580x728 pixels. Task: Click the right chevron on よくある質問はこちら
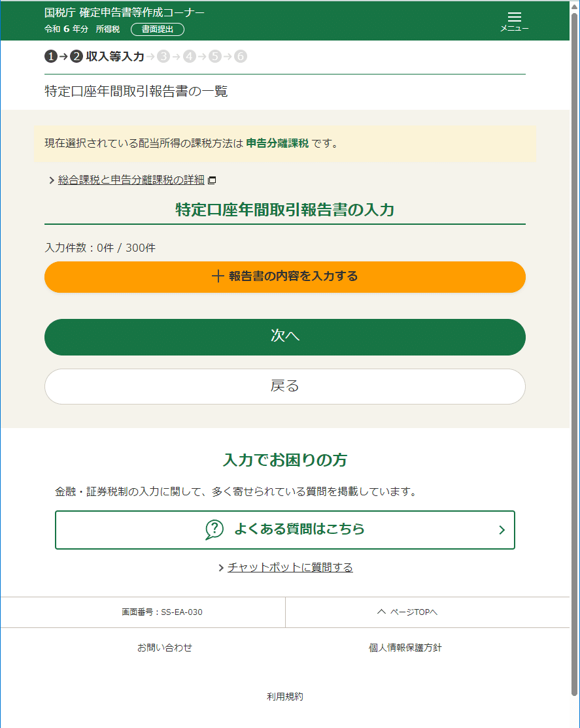(x=501, y=529)
